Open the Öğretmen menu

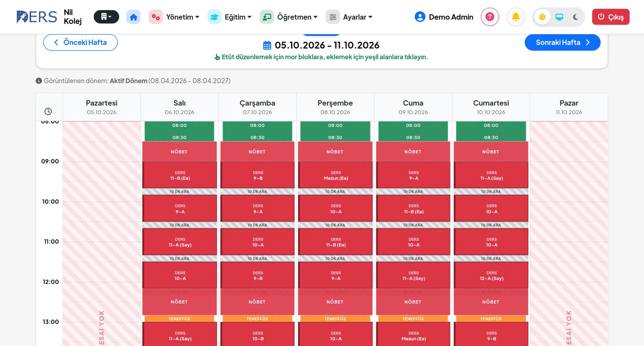pyautogui.click(x=289, y=17)
